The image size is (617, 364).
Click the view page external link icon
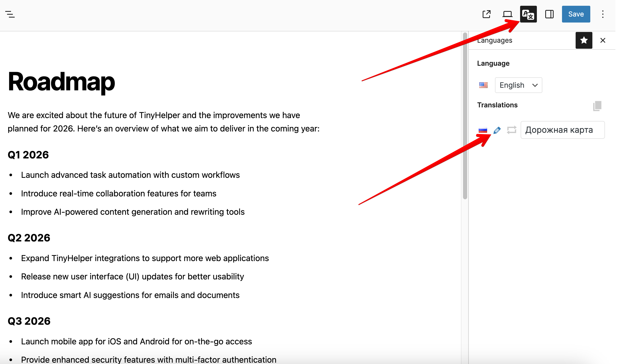coord(486,14)
